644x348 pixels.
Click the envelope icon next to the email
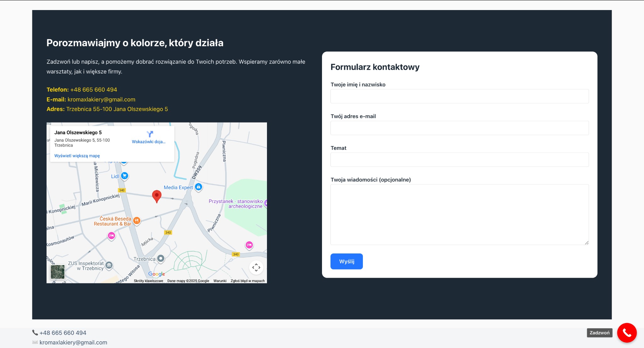click(35, 342)
